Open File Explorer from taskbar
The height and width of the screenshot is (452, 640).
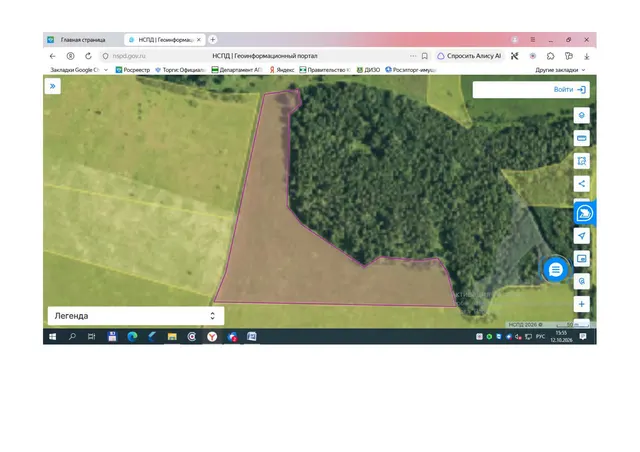click(172, 336)
